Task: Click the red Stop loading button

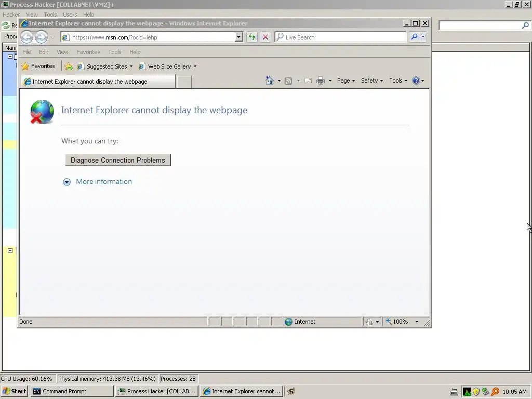Action: tap(265, 37)
